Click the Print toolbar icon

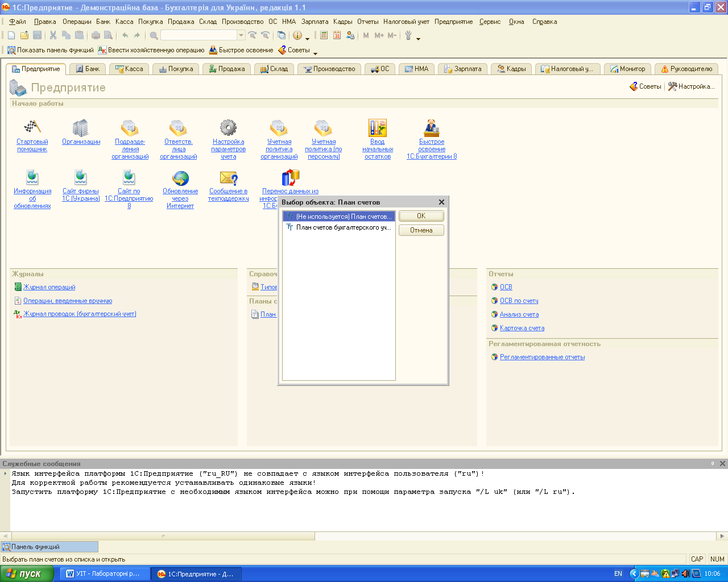96,35
